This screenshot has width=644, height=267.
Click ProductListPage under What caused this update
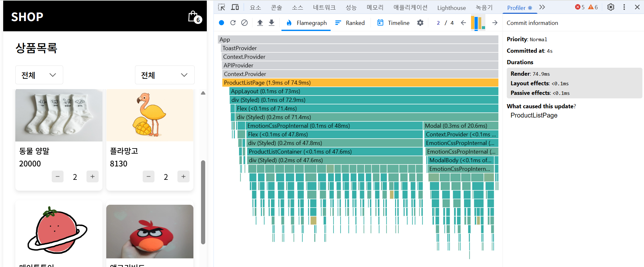(534, 115)
